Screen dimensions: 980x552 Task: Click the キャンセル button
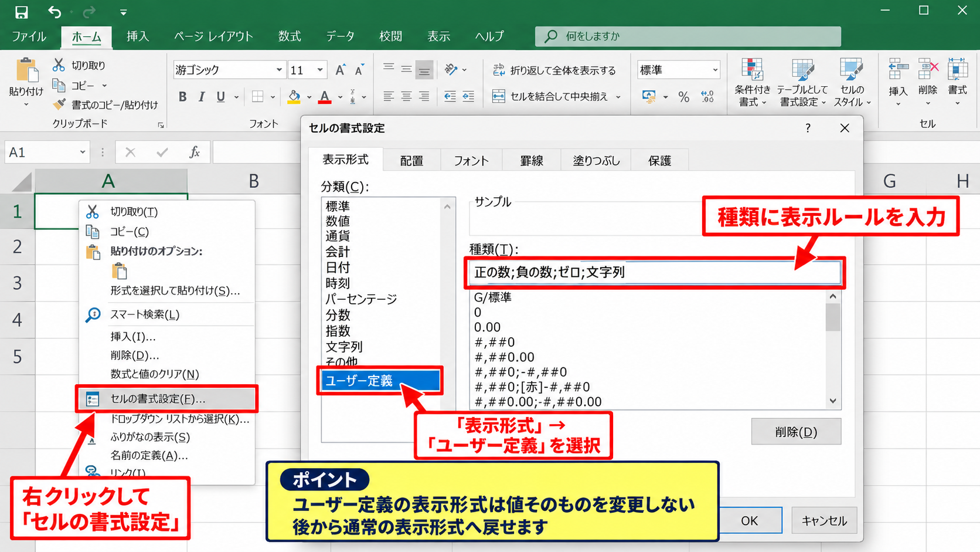click(824, 520)
